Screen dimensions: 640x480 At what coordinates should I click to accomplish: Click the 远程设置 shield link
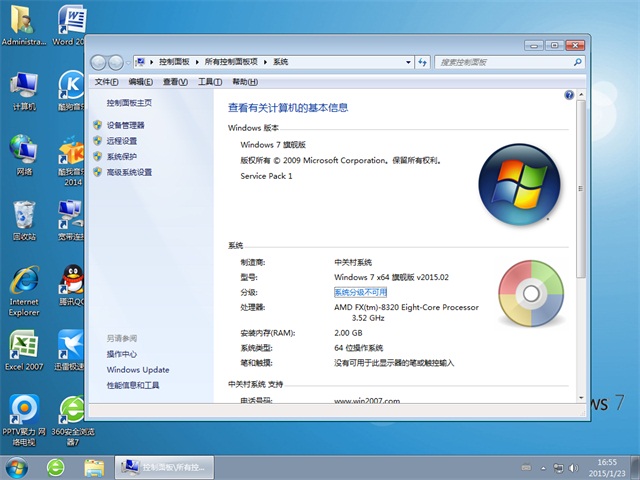pyautogui.click(x=121, y=141)
